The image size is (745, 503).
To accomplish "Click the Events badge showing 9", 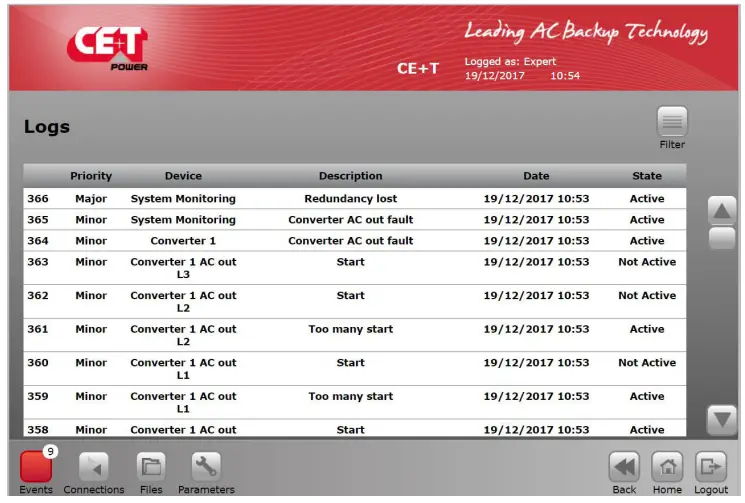I will tap(50, 451).
